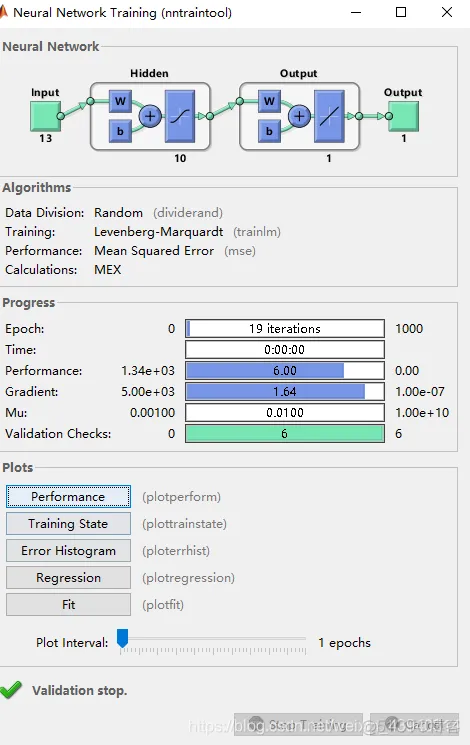
Task: Click the 'Calculations:' label
Action: 41,270
